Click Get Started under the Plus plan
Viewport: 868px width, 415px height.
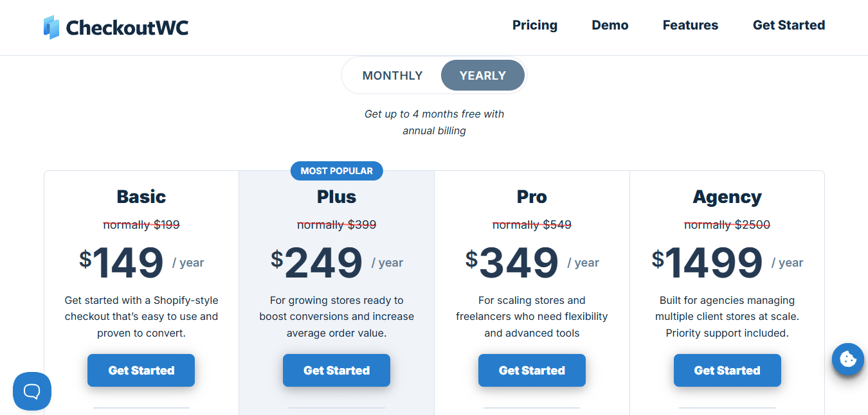[336, 370]
